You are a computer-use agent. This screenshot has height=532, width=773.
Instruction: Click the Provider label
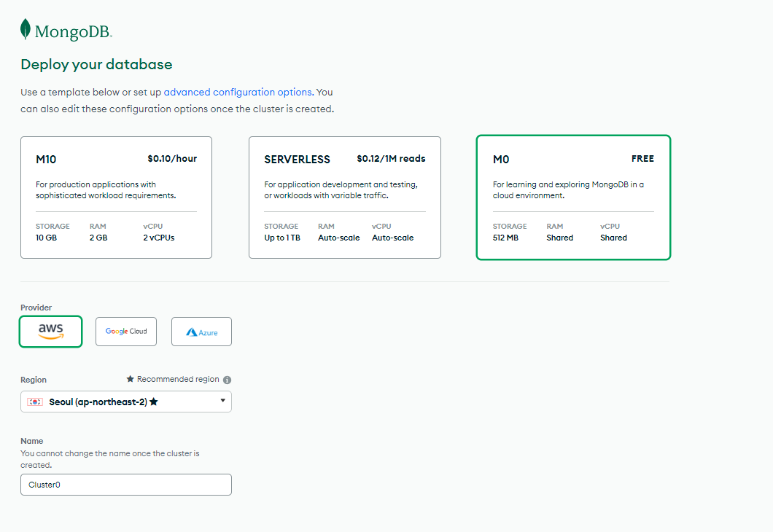coord(36,308)
